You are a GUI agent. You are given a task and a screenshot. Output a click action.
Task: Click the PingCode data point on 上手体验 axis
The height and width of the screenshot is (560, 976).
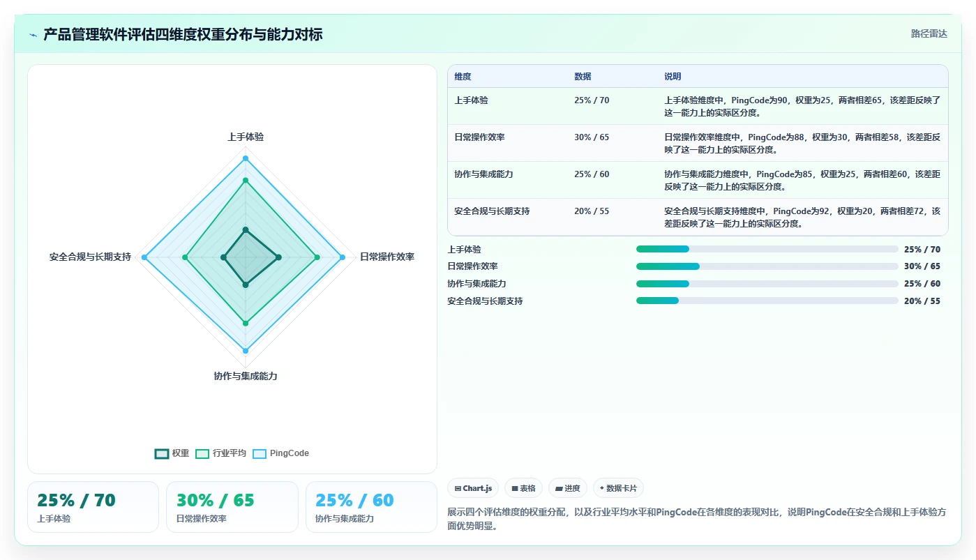click(x=246, y=158)
